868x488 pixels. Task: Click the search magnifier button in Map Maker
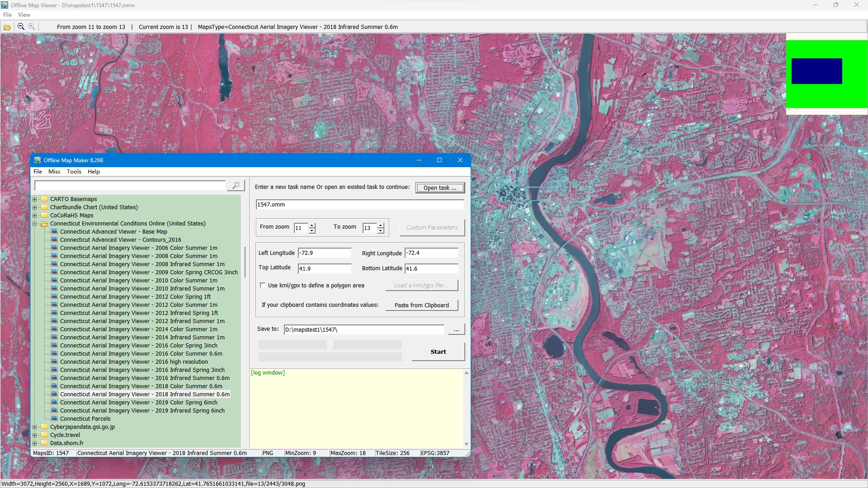[x=236, y=186]
